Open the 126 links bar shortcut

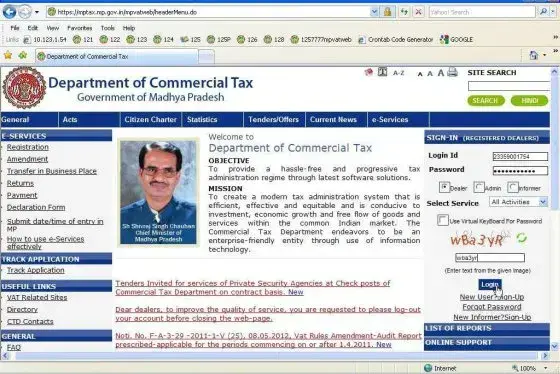coord(247,39)
